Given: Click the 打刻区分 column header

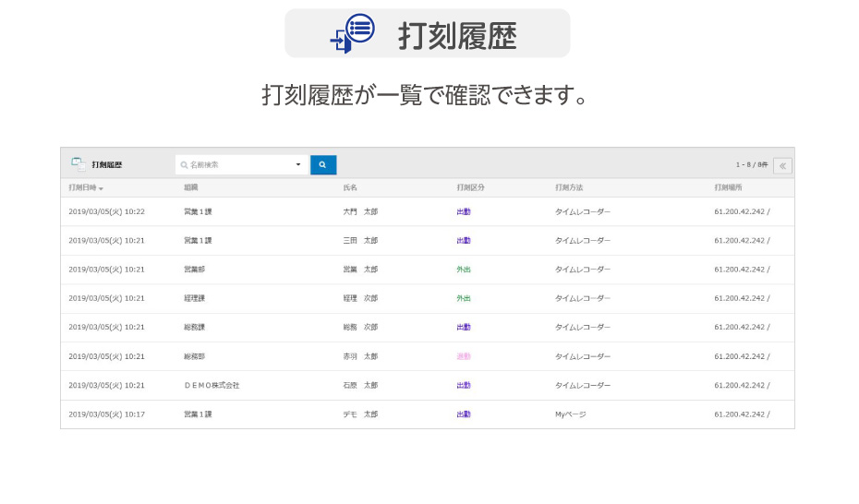Looking at the screenshot, I should [470, 187].
